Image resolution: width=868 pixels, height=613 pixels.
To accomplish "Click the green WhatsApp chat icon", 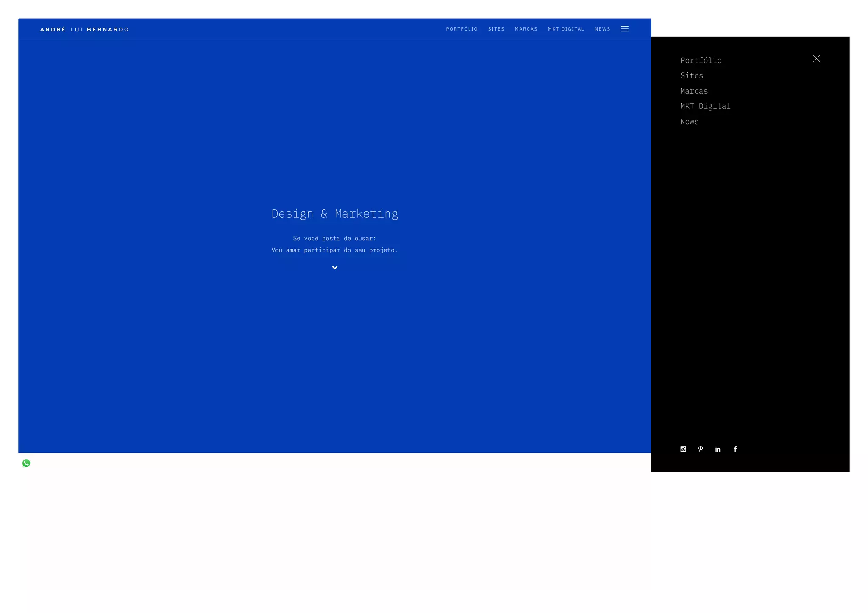I will click(x=26, y=463).
